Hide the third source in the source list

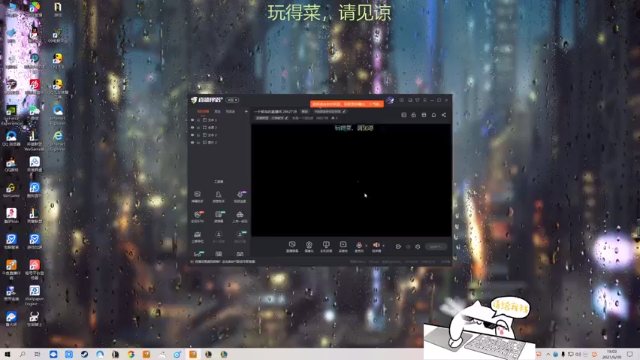click(x=192, y=135)
